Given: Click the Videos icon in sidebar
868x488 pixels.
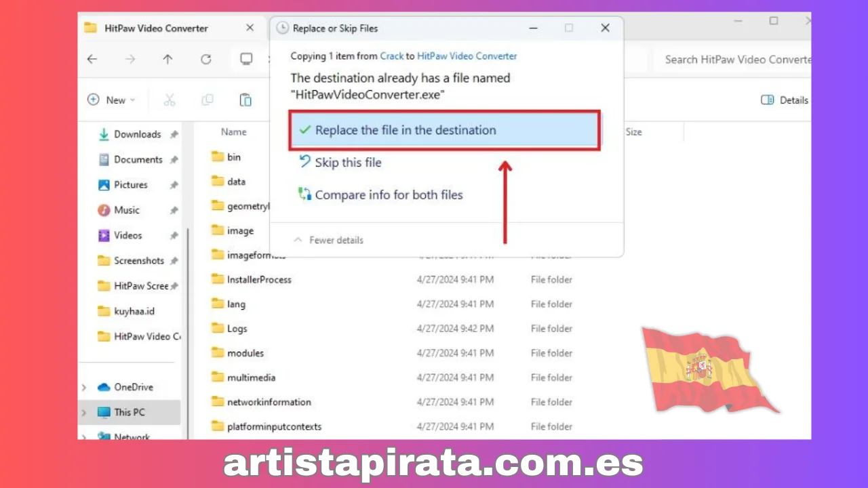Looking at the screenshot, I should 104,236.
